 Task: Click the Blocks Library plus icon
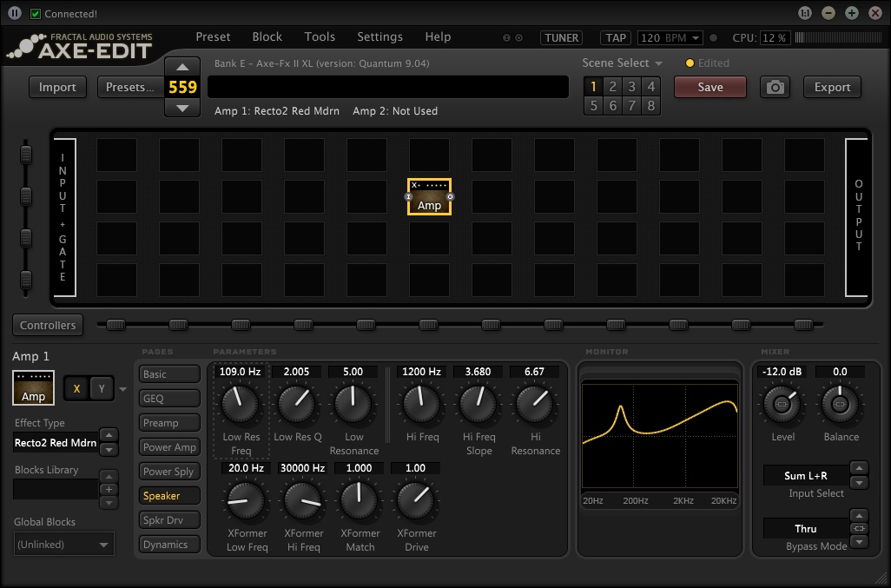coord(109,489)
